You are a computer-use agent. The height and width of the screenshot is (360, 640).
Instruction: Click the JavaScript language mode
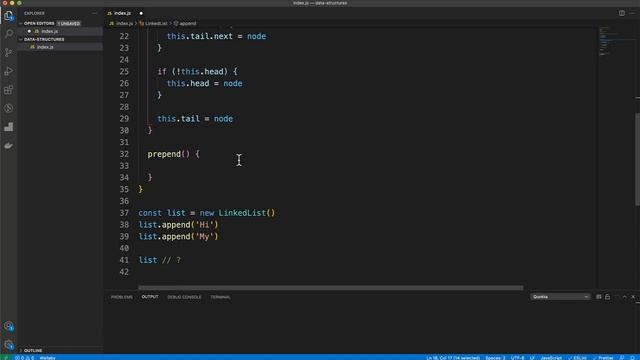click(551, 358)
